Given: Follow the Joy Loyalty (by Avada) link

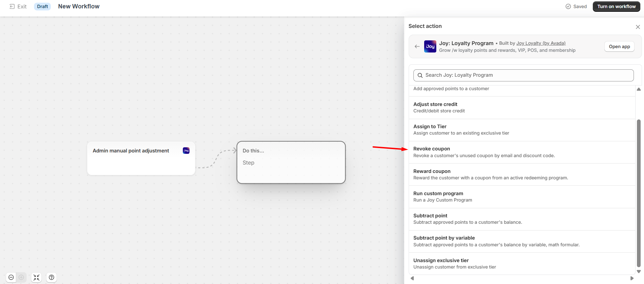Looking at the screenshot, I should point(541,43).
